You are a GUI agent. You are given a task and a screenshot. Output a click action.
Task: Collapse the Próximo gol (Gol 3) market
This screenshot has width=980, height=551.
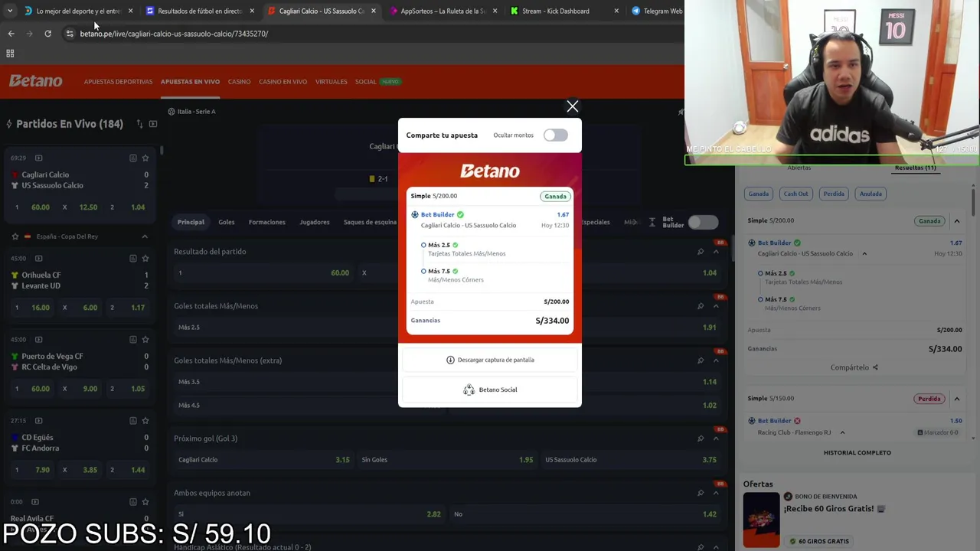716,439
